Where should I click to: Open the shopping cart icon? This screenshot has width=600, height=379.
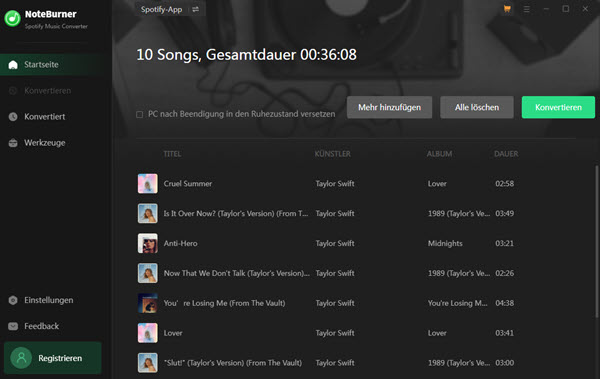507,9
